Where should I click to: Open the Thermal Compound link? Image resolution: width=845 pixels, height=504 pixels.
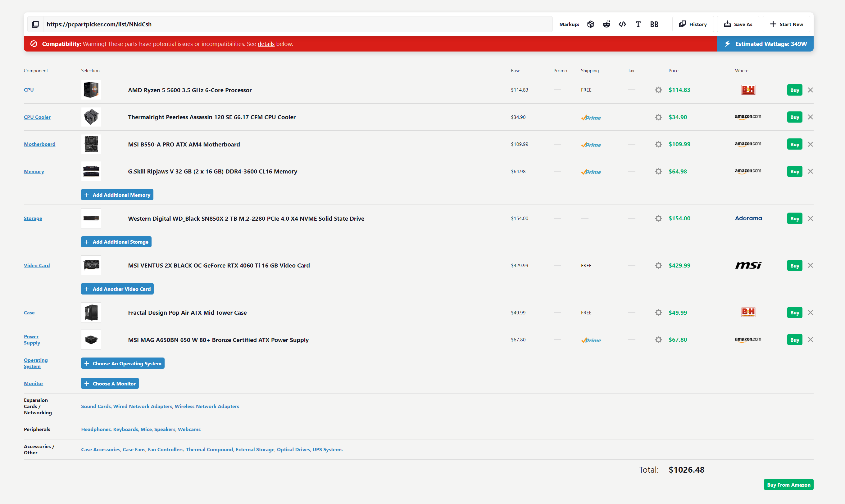(x=209, y=450)
